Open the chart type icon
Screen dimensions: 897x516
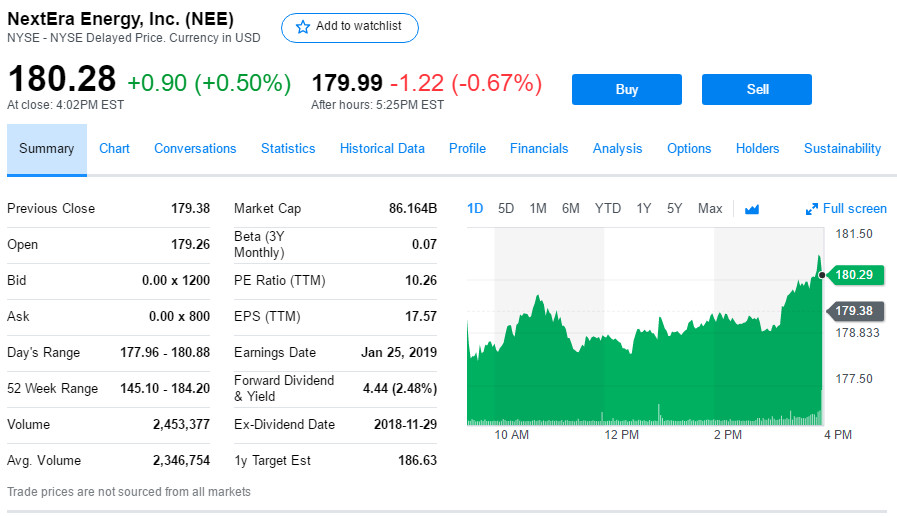tap(752, 209)
